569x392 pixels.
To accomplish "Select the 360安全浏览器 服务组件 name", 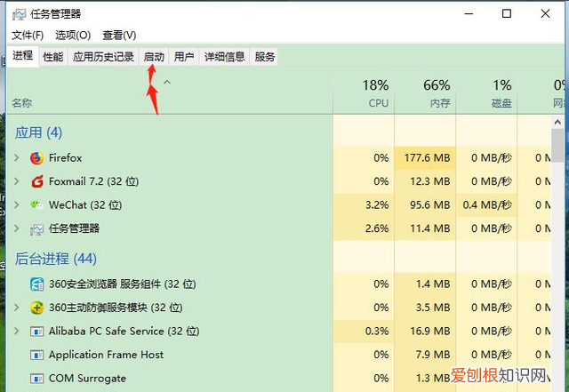I will [x=123, y=284].
